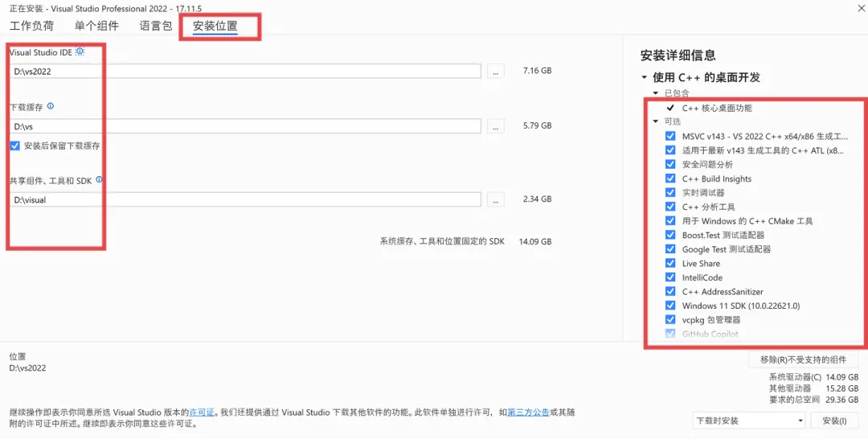Click the info icon next to 下载缓存
Image resolution: width=868 pixels, height=439 pixels.
coord(51,106)
